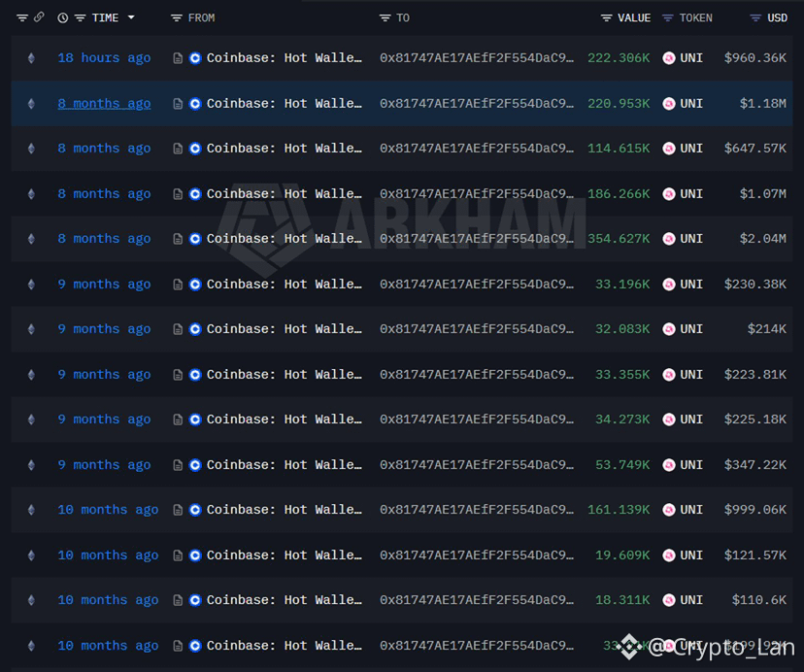Open the '18 hours ago' transaction link

(104, 58)
